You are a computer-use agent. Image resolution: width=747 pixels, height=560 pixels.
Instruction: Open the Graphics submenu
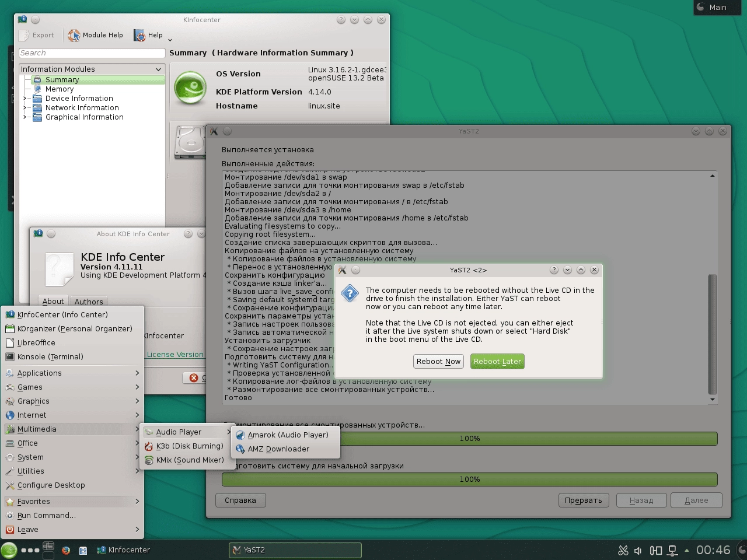pos(73,401)
